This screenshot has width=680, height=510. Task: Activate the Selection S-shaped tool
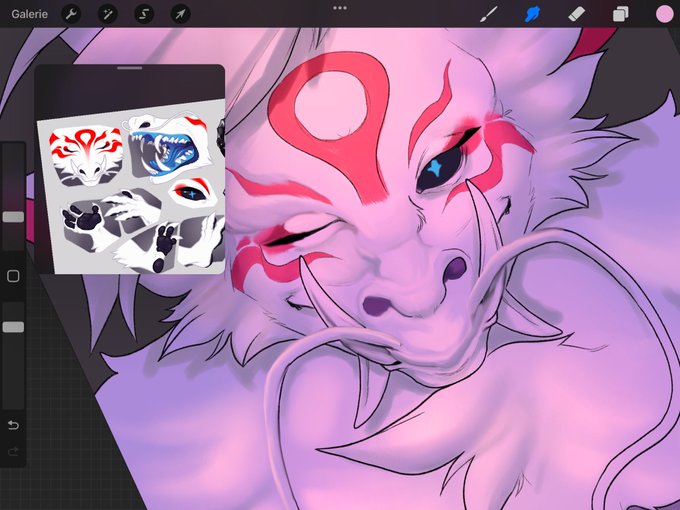pyautogui.click(x=144, y=14)
